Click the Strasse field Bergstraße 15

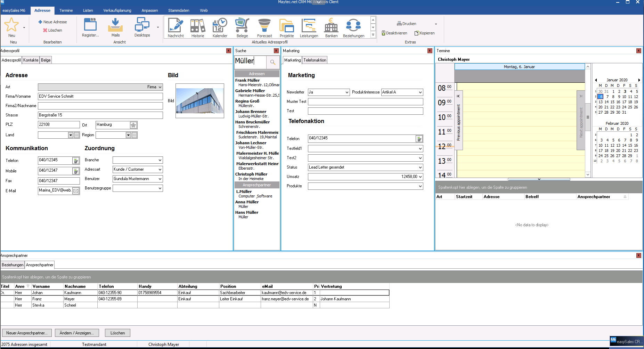click(x=100, y=115)
